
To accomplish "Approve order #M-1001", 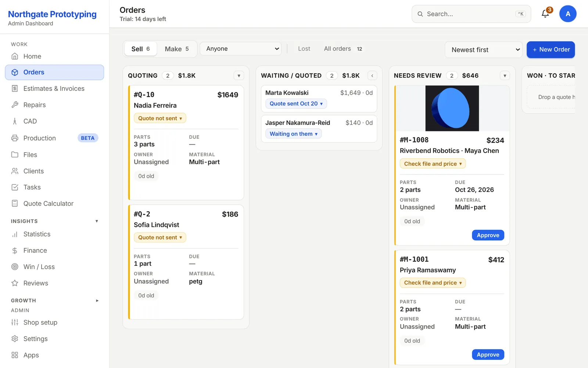I will (488, 355).
